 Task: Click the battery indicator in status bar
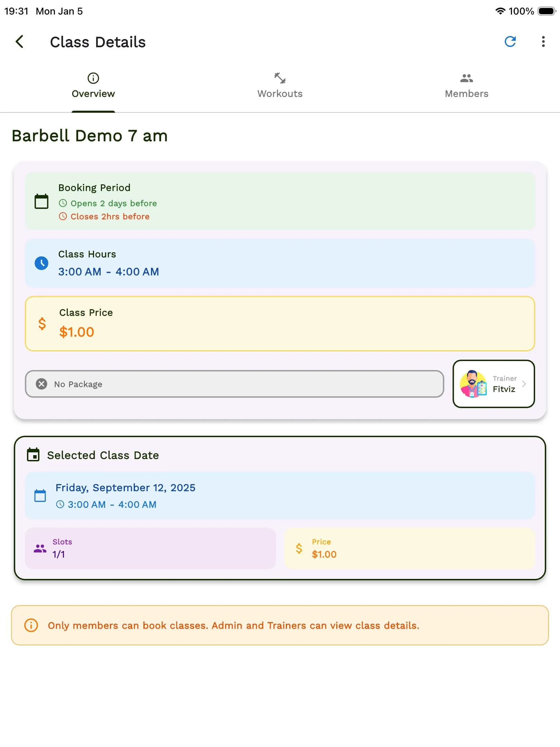coord(547,11)
